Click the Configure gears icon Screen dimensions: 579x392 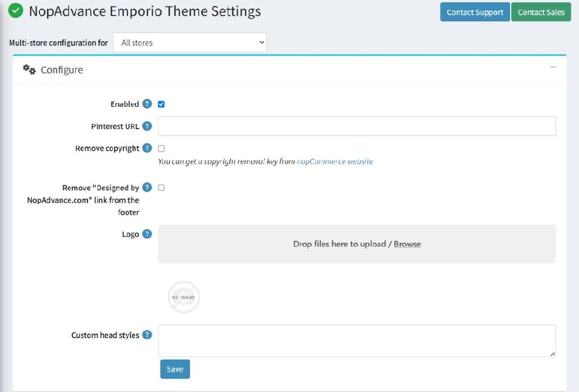coord(29,69)
